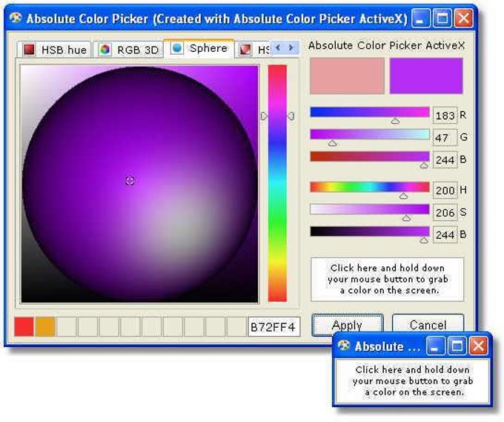The image size is (504, 422).
Task: Click the S saturation slider bar
Action: coord(370,209)
